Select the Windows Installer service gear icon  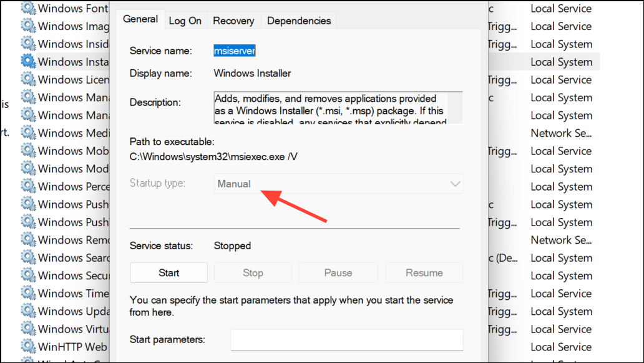tap(29, 62)
